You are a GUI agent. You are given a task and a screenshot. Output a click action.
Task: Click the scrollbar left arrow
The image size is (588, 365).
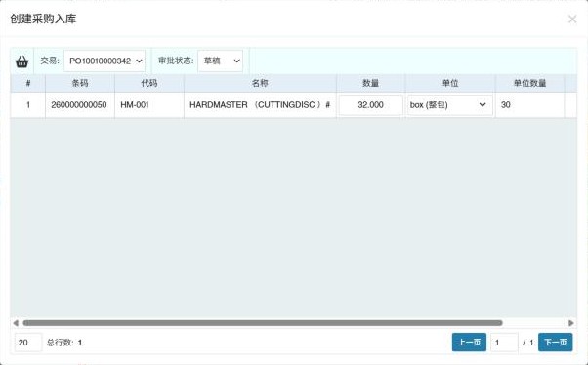pyautogui.click(x=16, y=323)
